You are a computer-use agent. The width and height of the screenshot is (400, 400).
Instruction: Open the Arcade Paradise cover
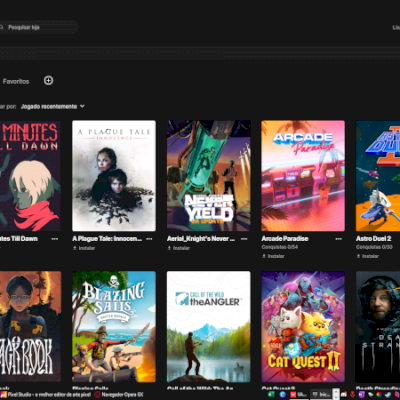(303, 176)
